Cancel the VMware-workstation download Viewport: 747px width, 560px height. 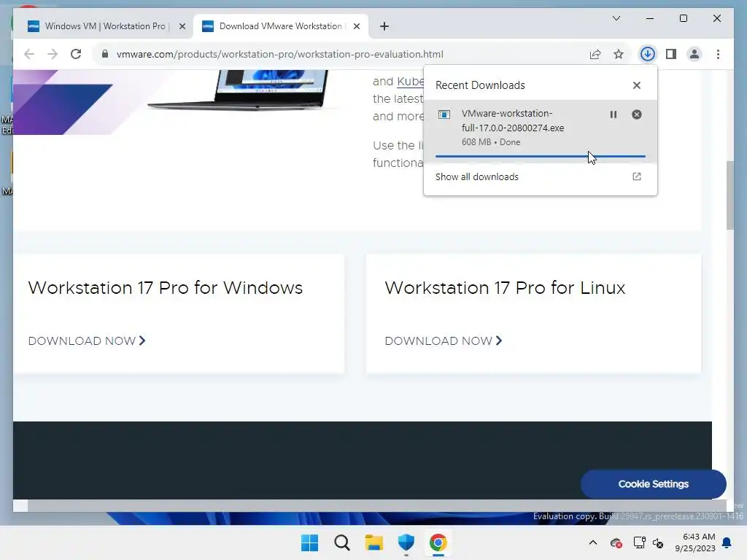(636, 114)
